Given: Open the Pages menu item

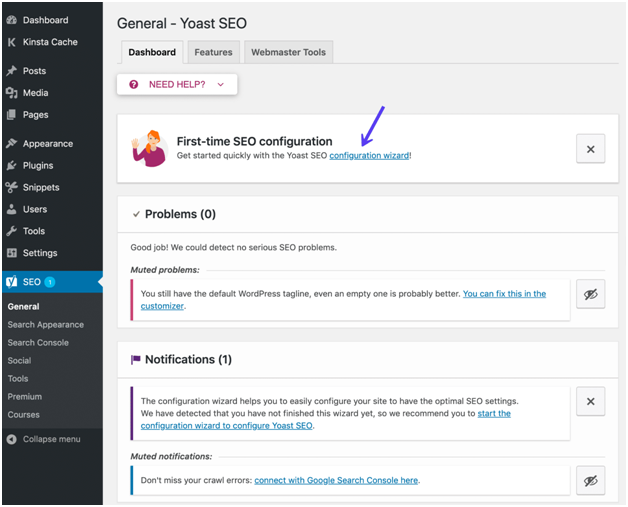Looking at the screenshot, I should [x=36, y=115].
